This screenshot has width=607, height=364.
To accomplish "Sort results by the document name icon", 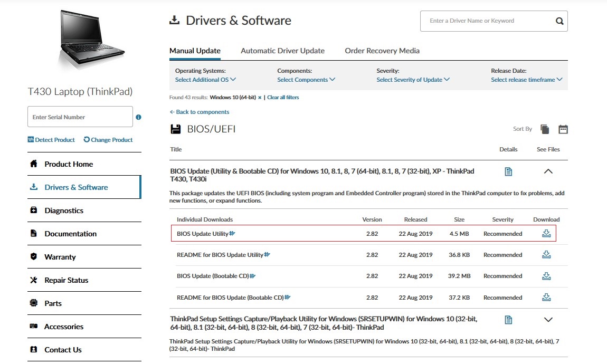I will point(545,129).
